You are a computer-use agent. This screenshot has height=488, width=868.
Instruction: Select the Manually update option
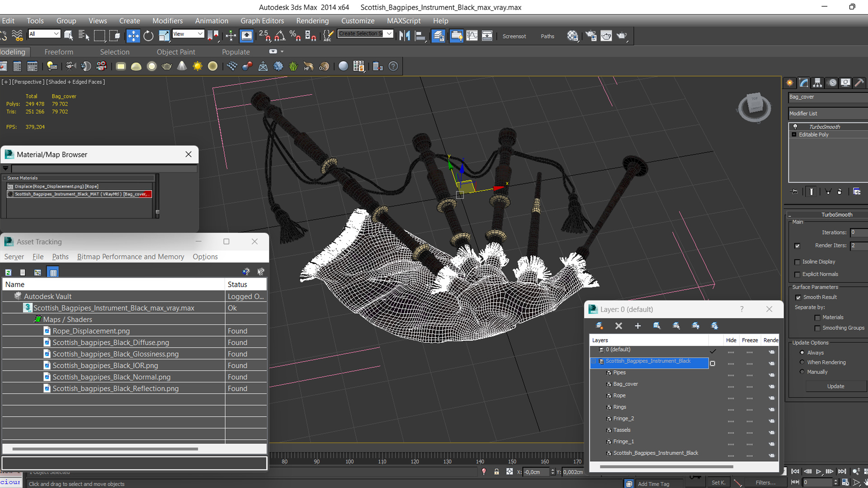point(802,372)
